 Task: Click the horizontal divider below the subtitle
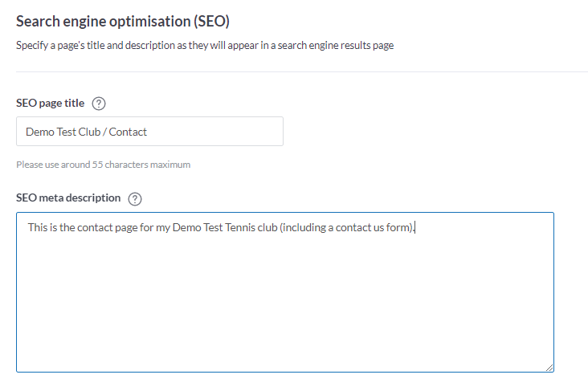coord(302,71)
